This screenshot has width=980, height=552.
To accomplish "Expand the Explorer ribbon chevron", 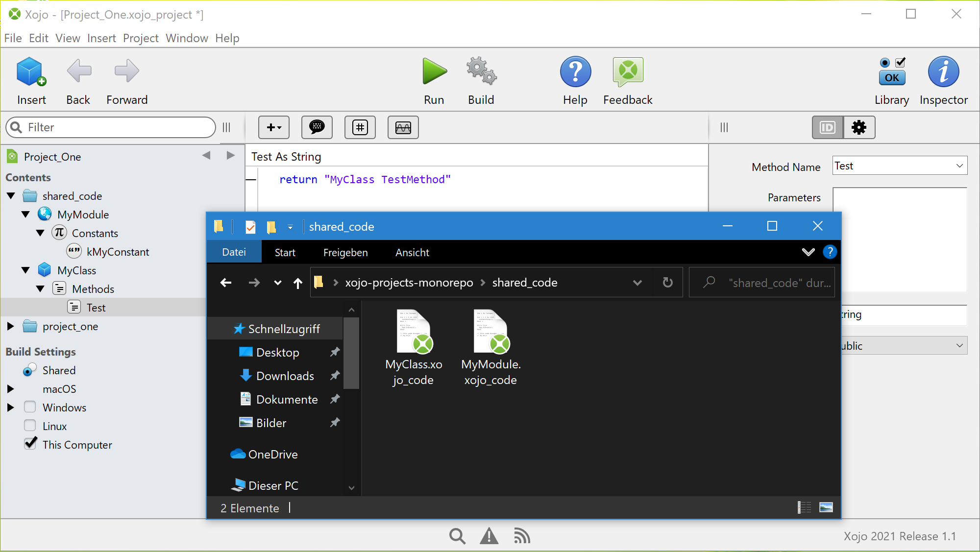I will pos(808,252).
